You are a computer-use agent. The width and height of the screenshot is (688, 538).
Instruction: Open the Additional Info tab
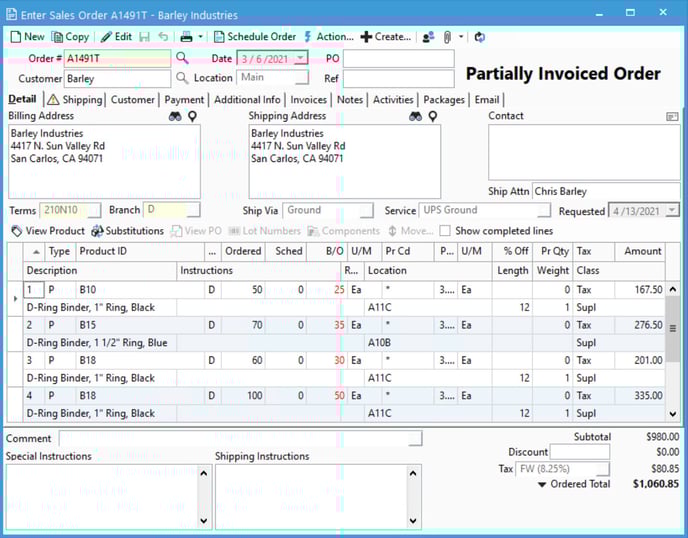(247, 100)
